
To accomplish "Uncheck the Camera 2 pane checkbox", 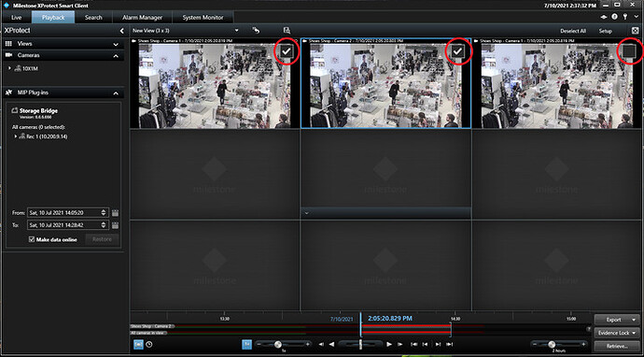I will point(457,51).
